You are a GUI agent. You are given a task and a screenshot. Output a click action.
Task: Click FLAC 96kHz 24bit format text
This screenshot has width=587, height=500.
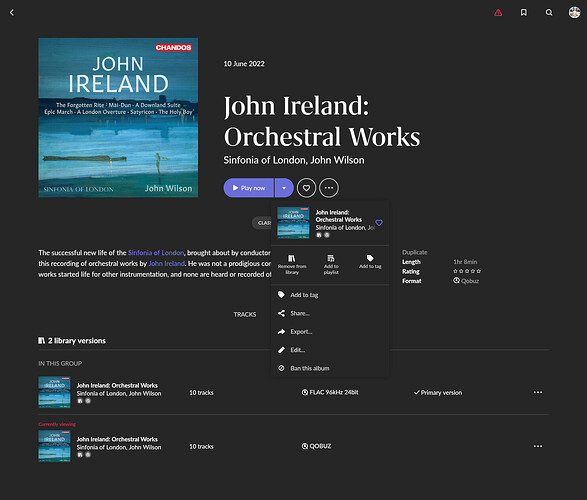[330, 392]
